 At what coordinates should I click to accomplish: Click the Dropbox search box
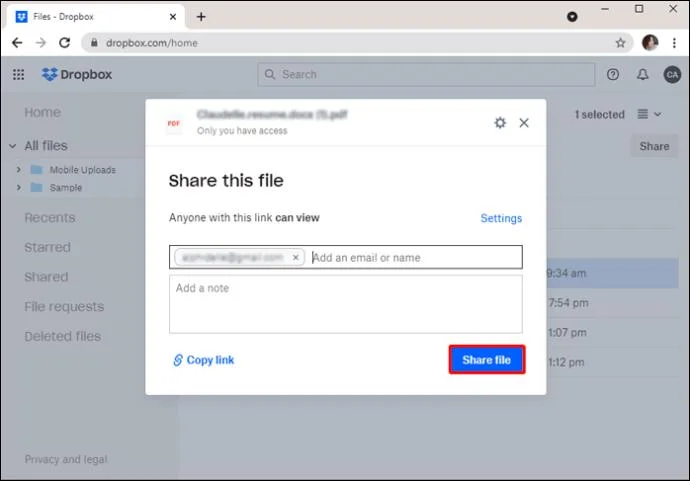point(426,74)
